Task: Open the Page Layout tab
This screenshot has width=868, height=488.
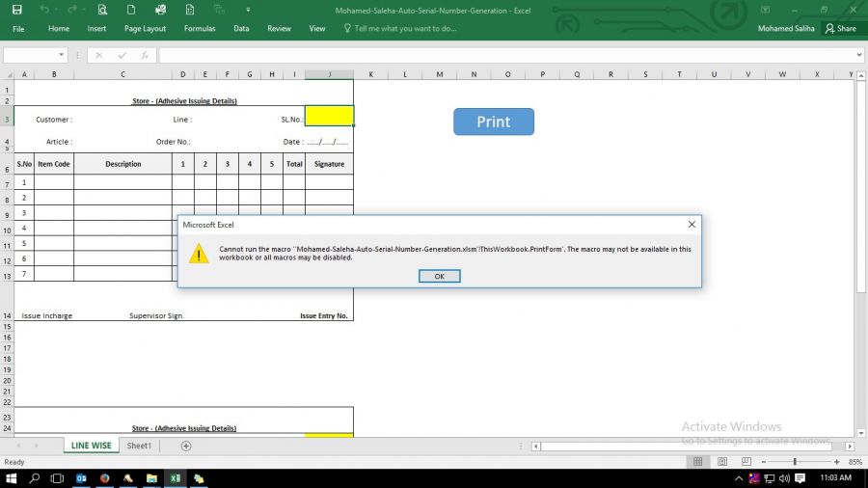Action: click(x=145, y=29)
